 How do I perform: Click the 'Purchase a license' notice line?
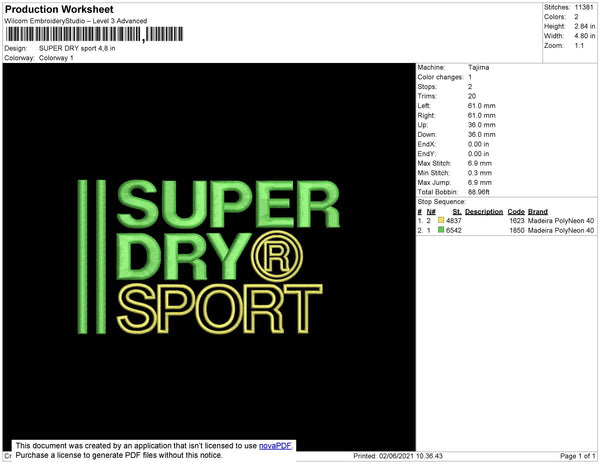(119, 455)
